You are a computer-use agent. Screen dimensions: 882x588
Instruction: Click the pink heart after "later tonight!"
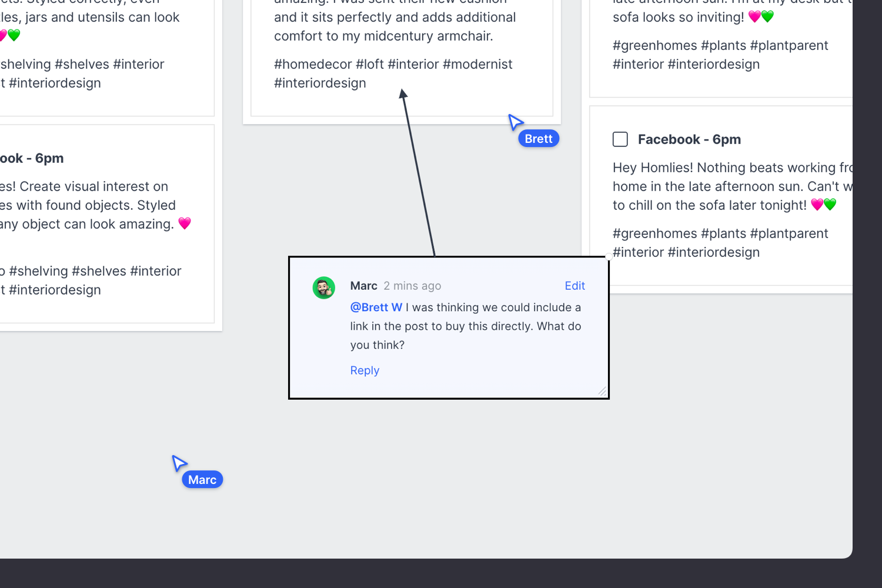(817, 205)
